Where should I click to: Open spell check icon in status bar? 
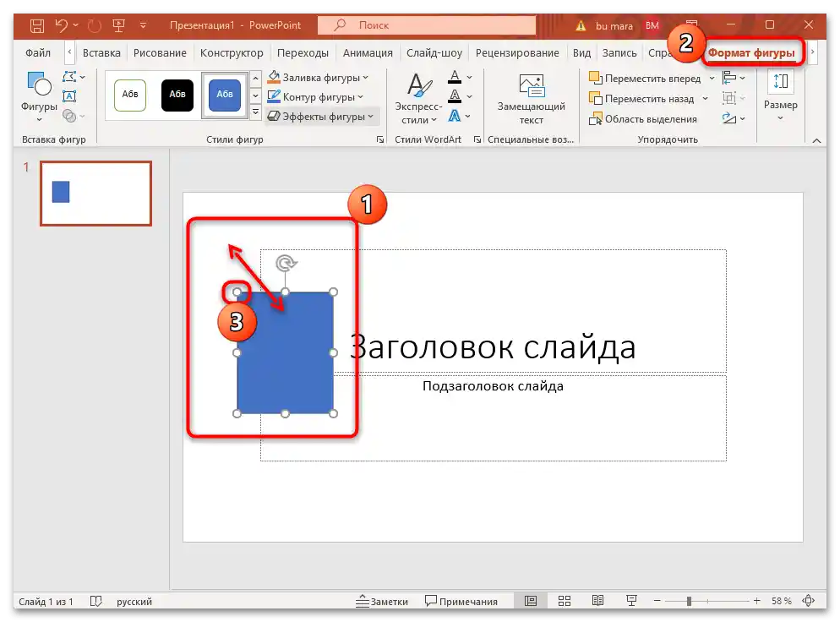point(95,601)
